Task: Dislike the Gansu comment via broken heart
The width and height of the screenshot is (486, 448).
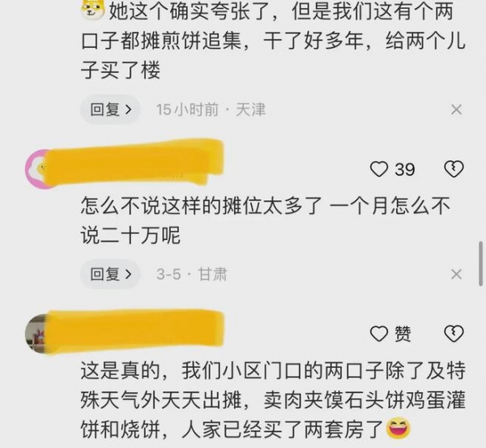Action: click(x=454, y=169)
